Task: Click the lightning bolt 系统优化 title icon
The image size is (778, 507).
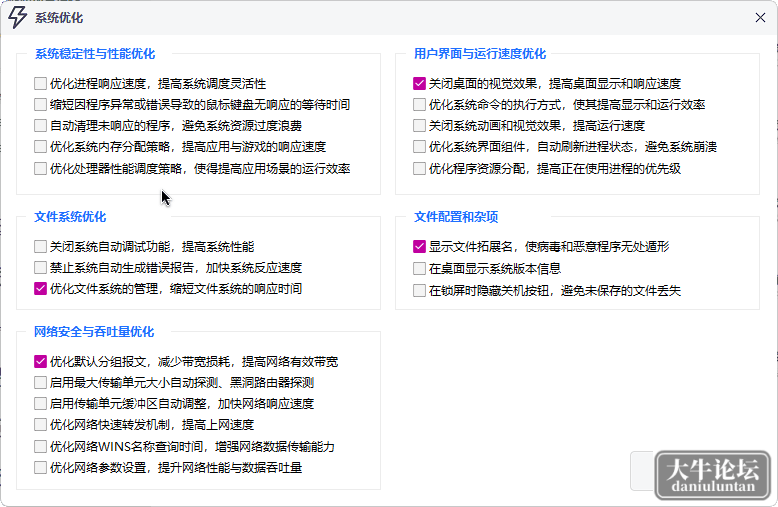Action: [17, 17]
